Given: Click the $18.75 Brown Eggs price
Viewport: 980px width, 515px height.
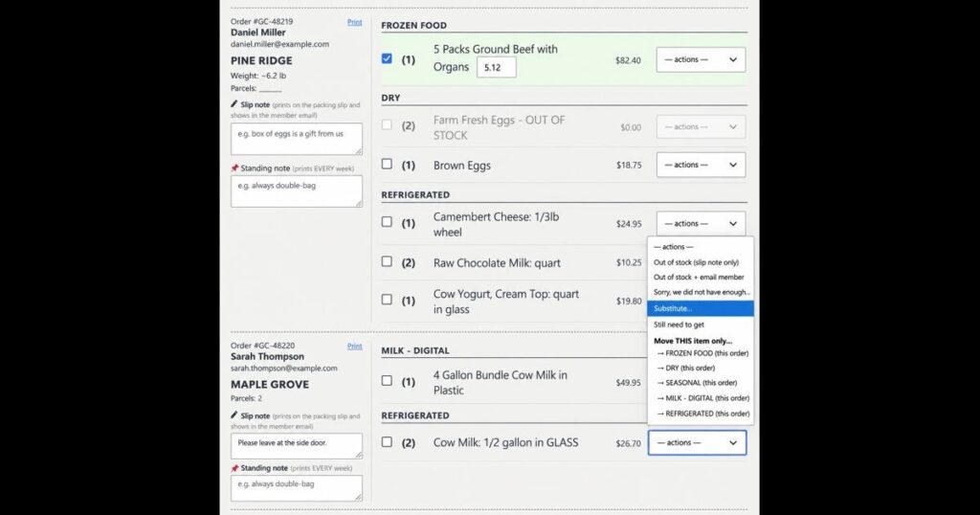Looking at the screenshot, I should coord(629,166).
